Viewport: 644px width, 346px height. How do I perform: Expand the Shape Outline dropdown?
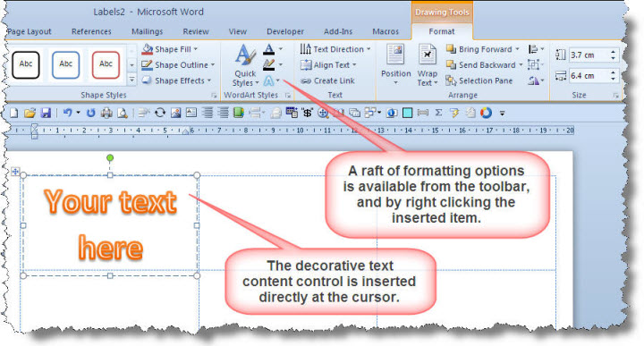pos(178,65)
